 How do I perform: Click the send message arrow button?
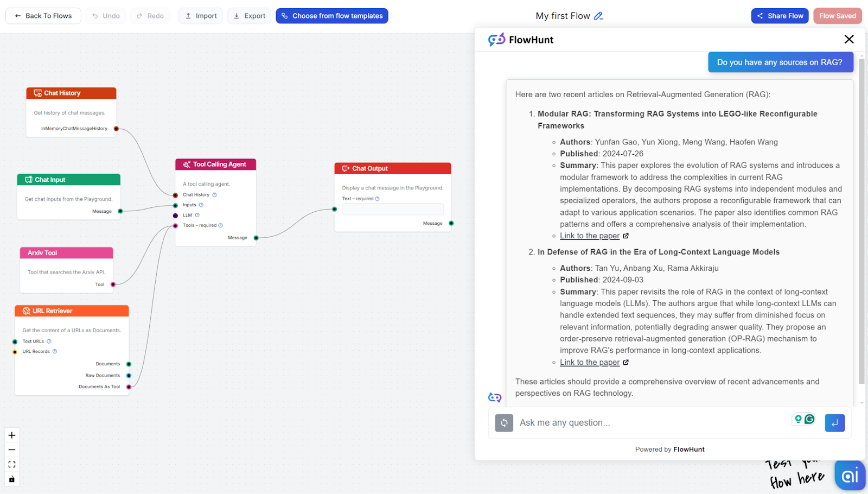834,423
